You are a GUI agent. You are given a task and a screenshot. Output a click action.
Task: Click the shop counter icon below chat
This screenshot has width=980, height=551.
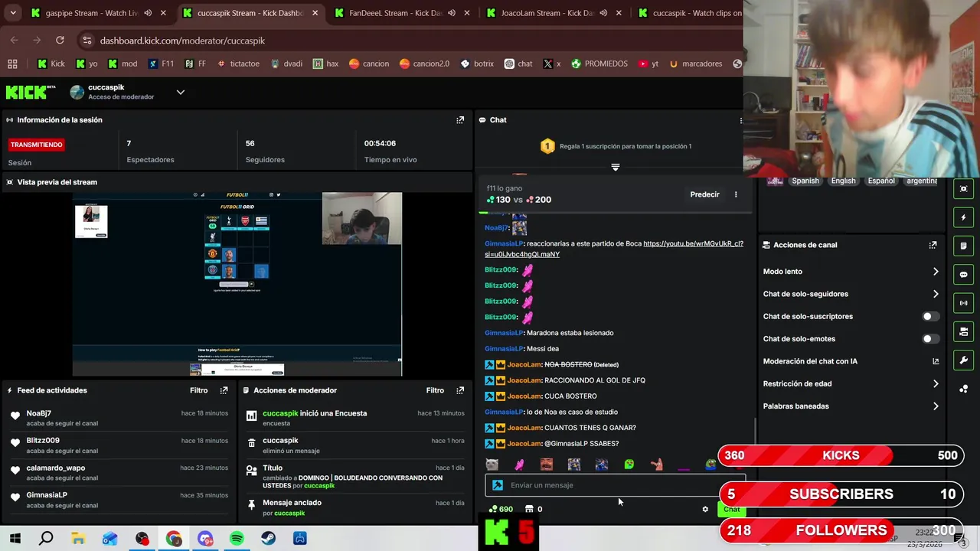coord(529,509)
